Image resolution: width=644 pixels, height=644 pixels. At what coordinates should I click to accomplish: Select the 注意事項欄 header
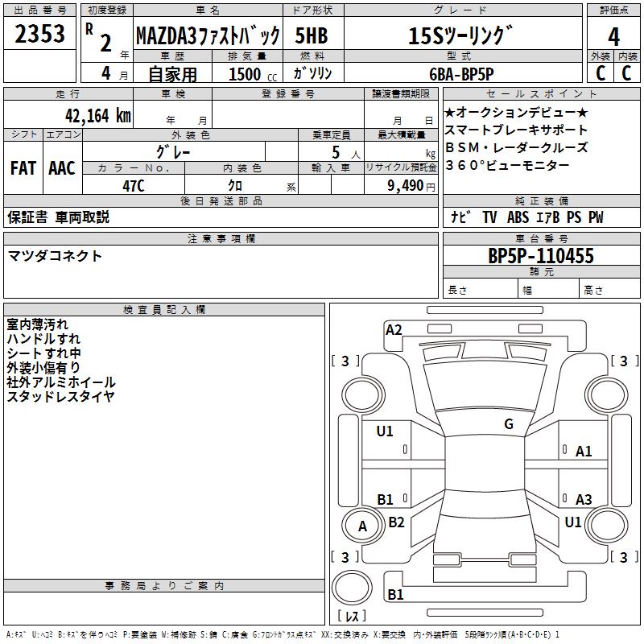click(221, 238)
